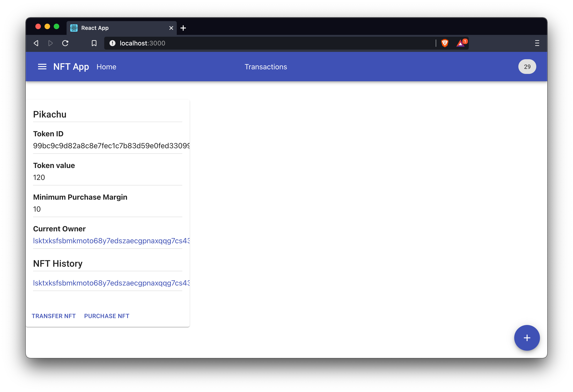This screenshot has width=573, height=392.
Task: Open the browser menu icon
Action: point(537,43)
